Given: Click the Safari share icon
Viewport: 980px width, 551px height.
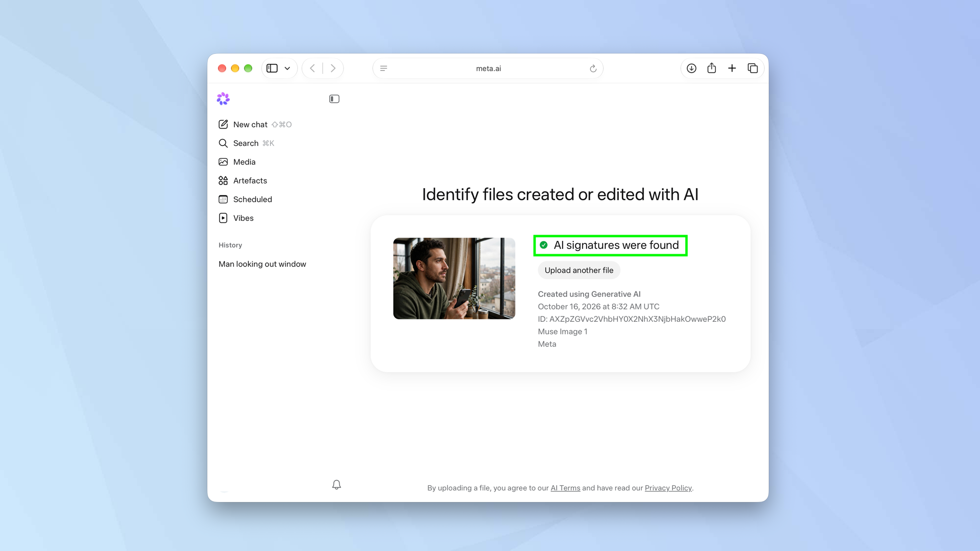Looking at the screenshot, I should (711, 68).
